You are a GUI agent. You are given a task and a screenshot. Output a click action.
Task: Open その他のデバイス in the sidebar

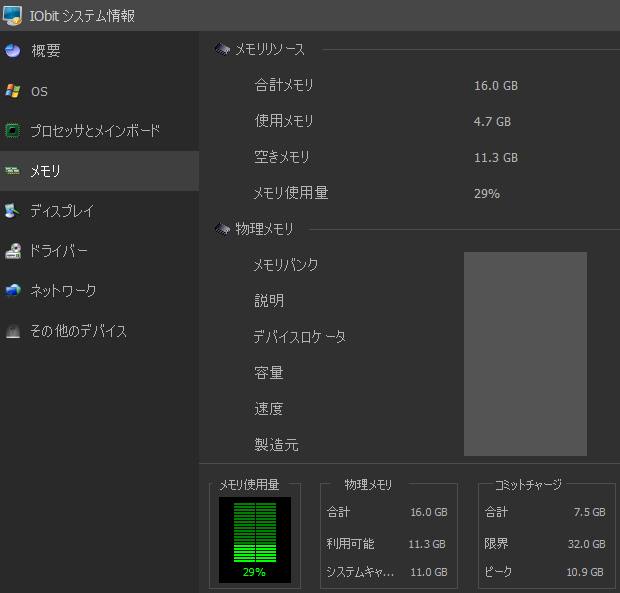click(x=78, y=331)
